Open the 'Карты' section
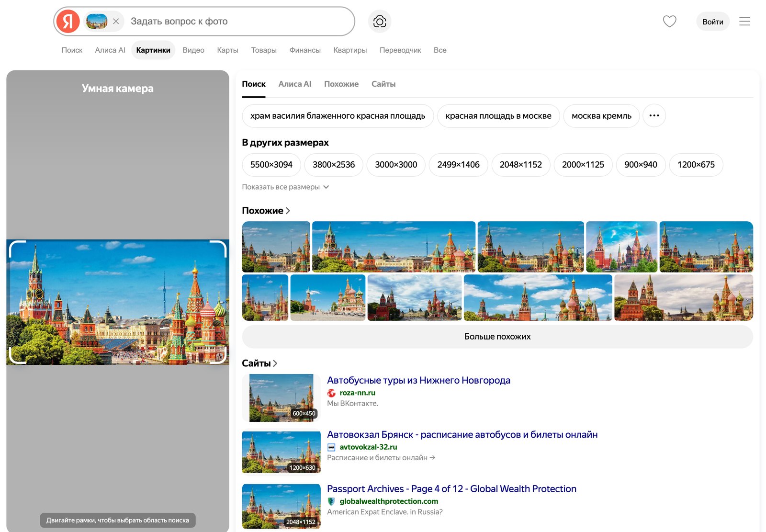Image resolution: width=766 pixels, height=532 pixels. point(227,50)
